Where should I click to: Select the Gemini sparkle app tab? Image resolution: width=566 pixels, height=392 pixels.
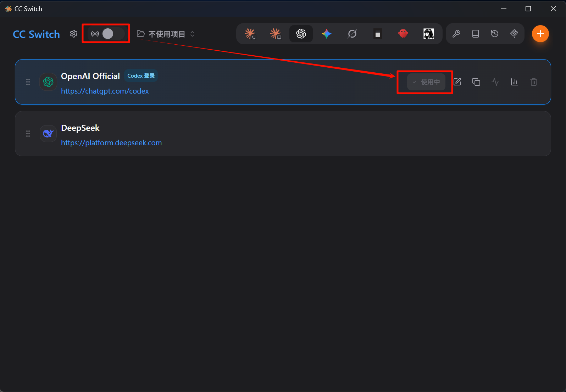click(327, 34)
